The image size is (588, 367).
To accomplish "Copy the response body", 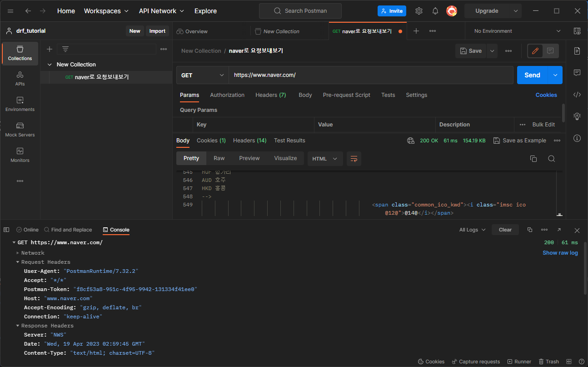I will pos(533,159).
